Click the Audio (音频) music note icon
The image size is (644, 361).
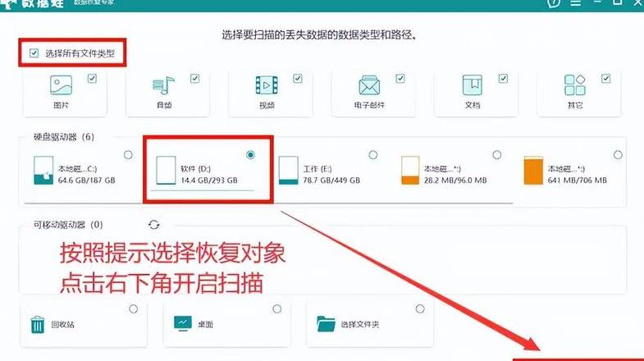coord(163,85)
